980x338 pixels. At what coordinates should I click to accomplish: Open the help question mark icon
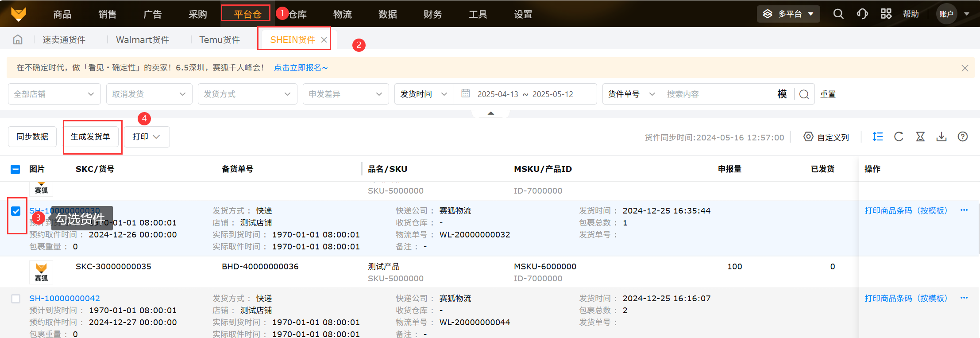(962, 137)
